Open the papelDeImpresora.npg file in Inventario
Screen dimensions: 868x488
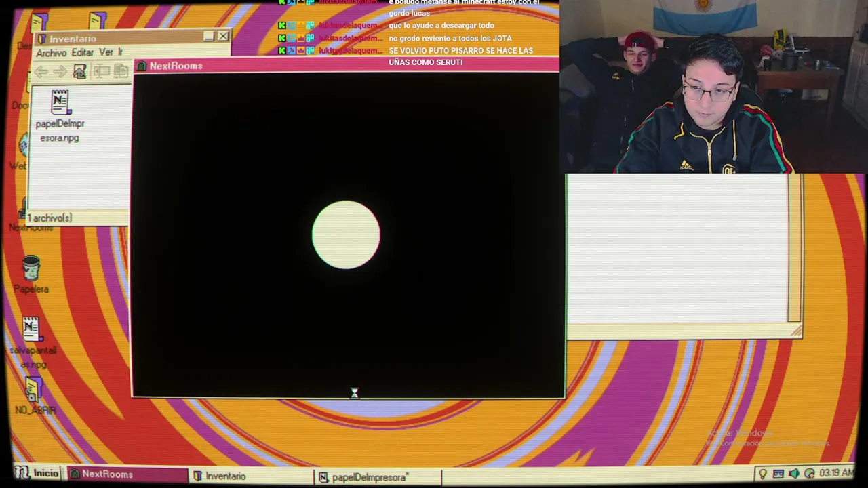pyautogui.click(x=60, y=117)
